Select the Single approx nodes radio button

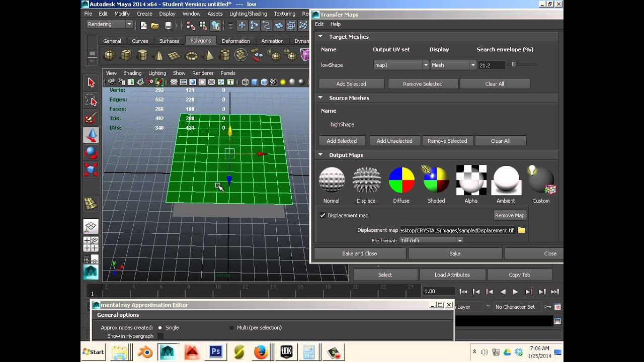pos(160,328)
